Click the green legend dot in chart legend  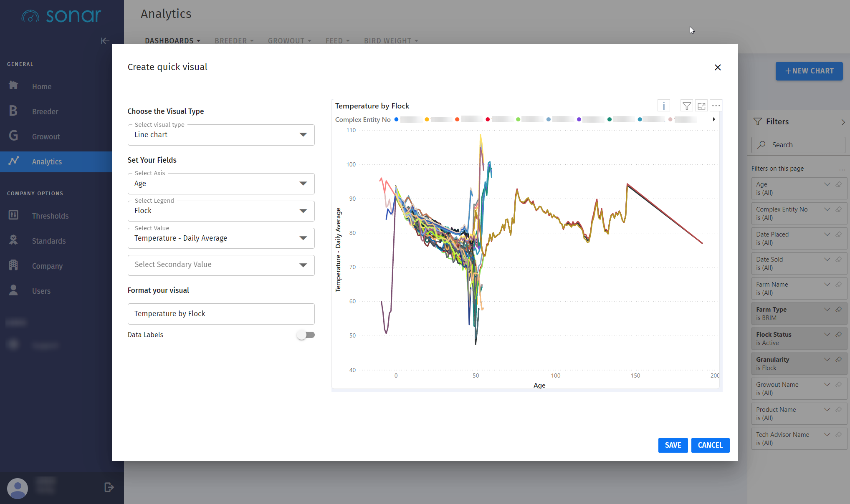[518, 119]
